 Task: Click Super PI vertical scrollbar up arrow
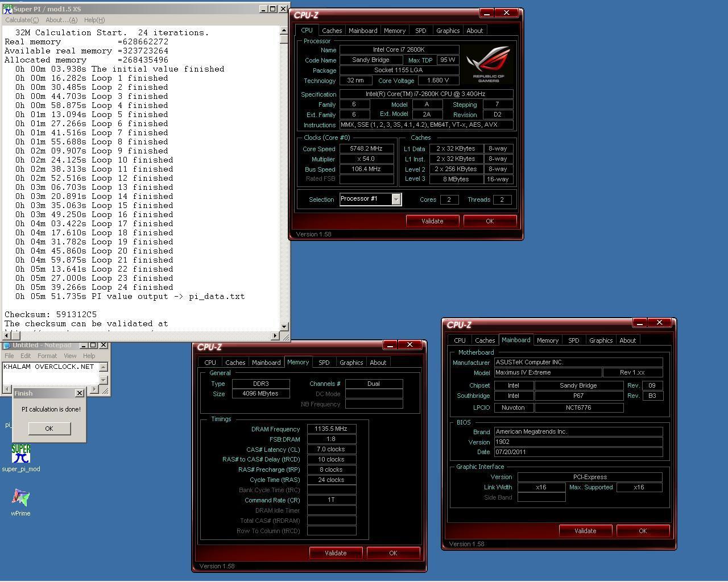pos(284,30)
